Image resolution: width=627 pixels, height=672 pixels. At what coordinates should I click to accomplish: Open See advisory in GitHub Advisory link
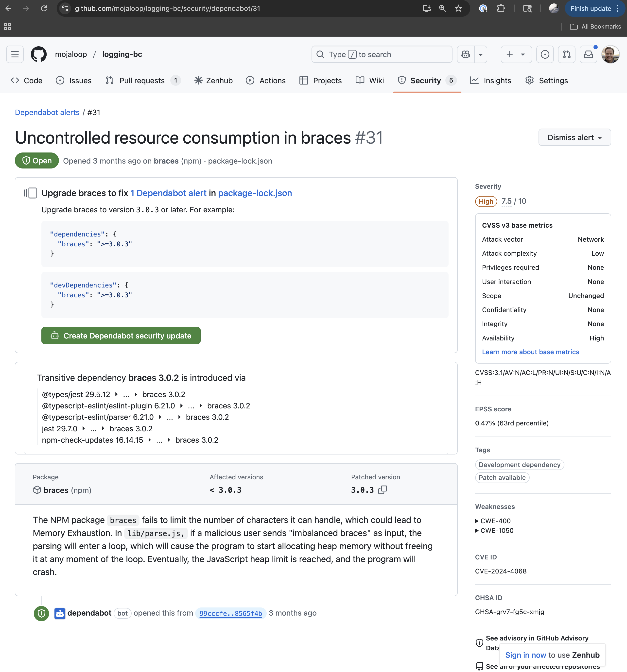[x=537, y=643]
